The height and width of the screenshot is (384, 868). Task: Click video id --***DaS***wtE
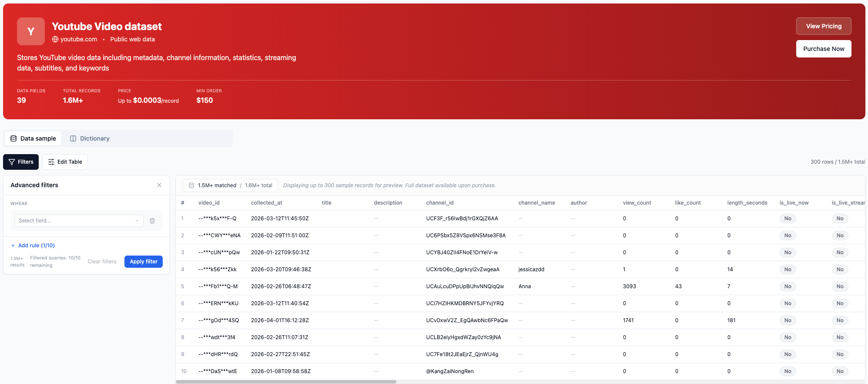218,371
